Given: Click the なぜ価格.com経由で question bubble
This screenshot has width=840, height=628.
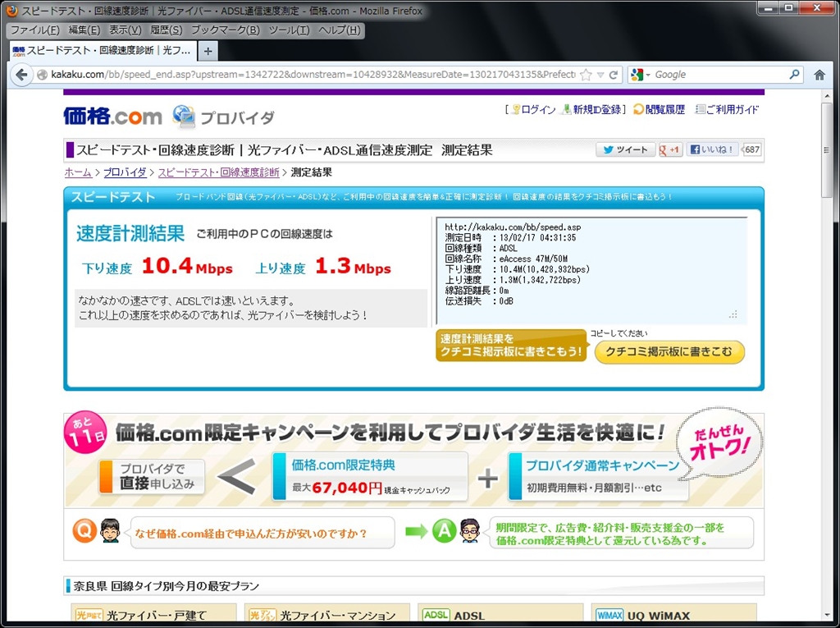Looking at the screenshot, I should pos(262,533).
